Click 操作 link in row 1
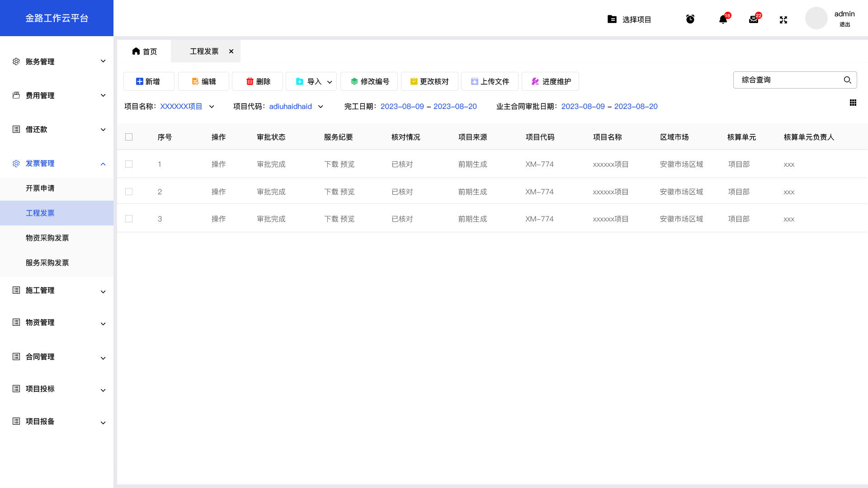Viewport: 868px width, 488px height. pyautogui.click(x=218, y=164)
